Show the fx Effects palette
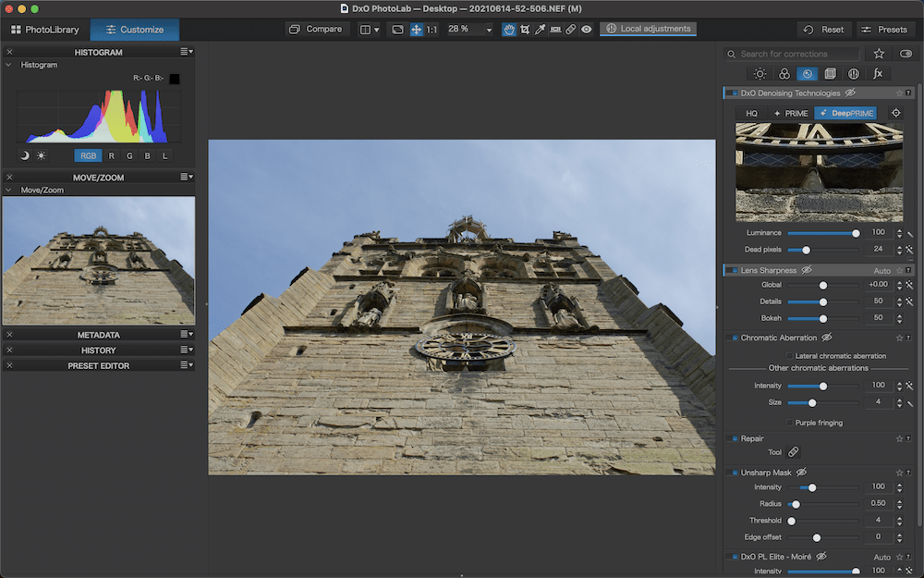Screen dimensions: 924x578 [878, 74]
